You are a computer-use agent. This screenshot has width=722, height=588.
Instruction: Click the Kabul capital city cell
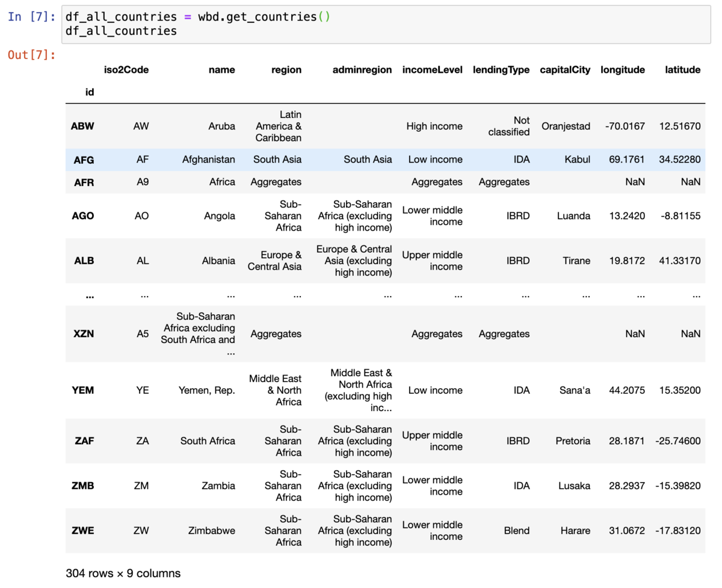(577, 159)
